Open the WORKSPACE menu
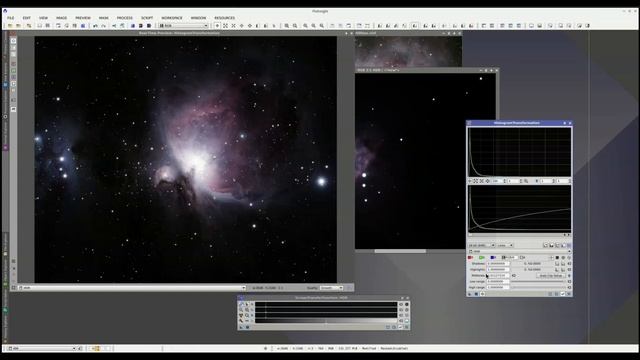Viewport: 640px width, 360px height. click(x=171, y=18)
